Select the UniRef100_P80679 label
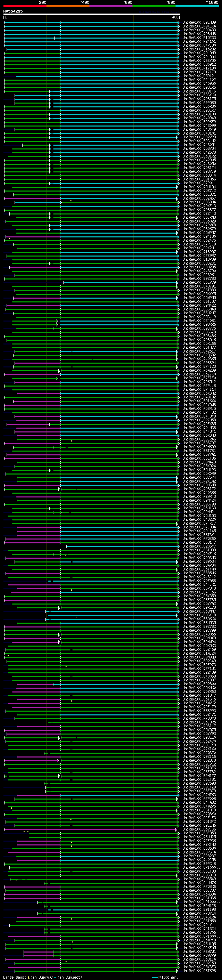Viewport: 222px width, 980px height. 199,229
